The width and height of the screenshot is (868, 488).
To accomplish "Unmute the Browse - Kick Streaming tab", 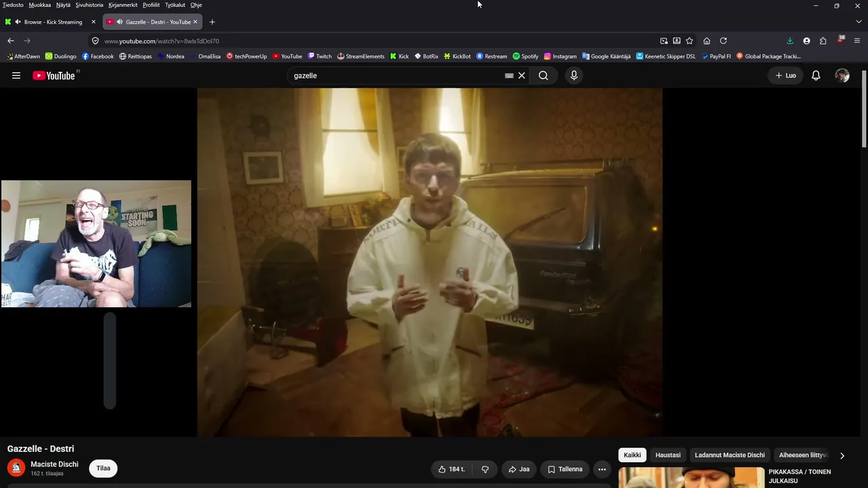I will coord(18,22).
